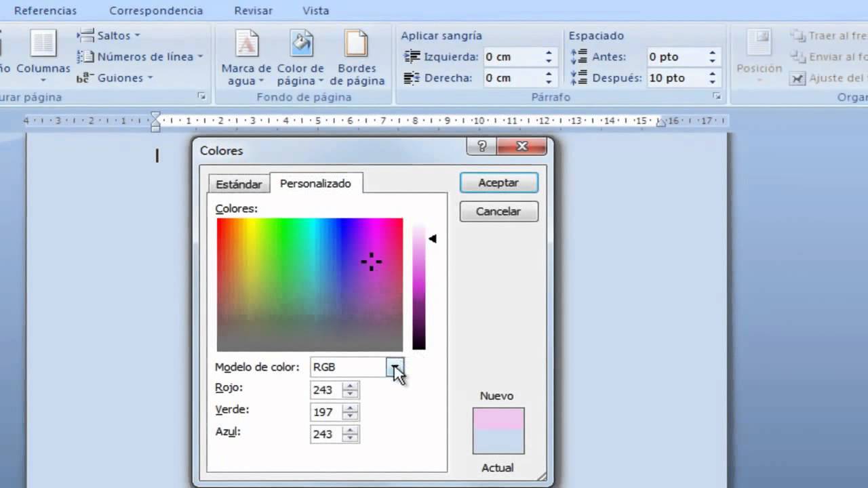Click the Izquierda indent field
The image size is (868, 488).
511,57
